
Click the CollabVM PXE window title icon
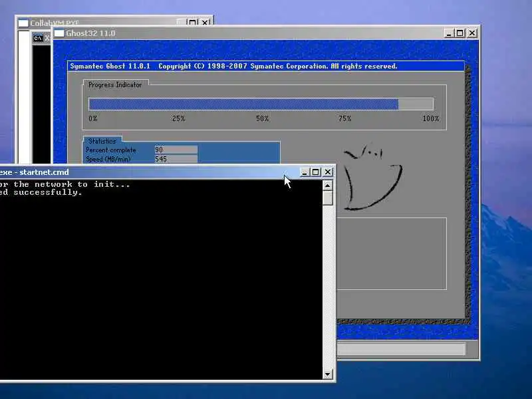pos(23,23)
